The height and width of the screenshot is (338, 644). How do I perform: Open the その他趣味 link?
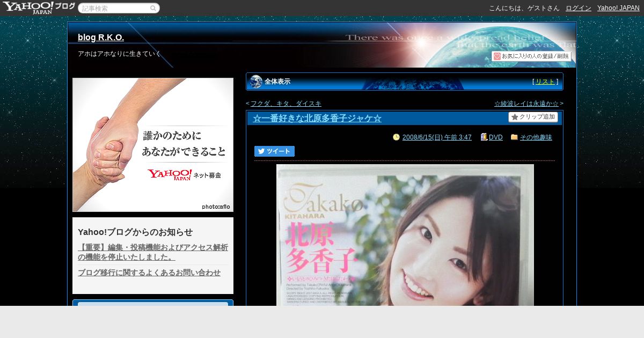[536, 137]
